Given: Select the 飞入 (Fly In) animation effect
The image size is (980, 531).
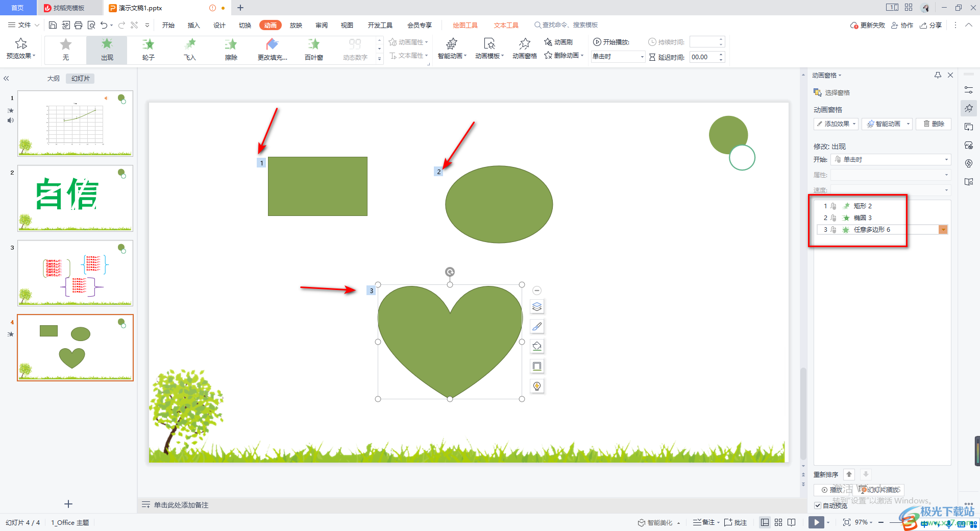Looking at the screenshot, I should (190, 50).
